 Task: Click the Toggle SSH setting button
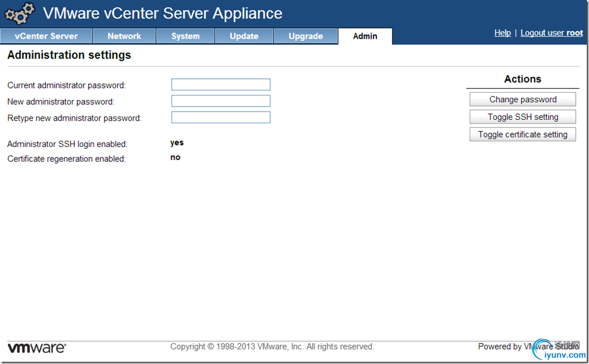[523, 117]
